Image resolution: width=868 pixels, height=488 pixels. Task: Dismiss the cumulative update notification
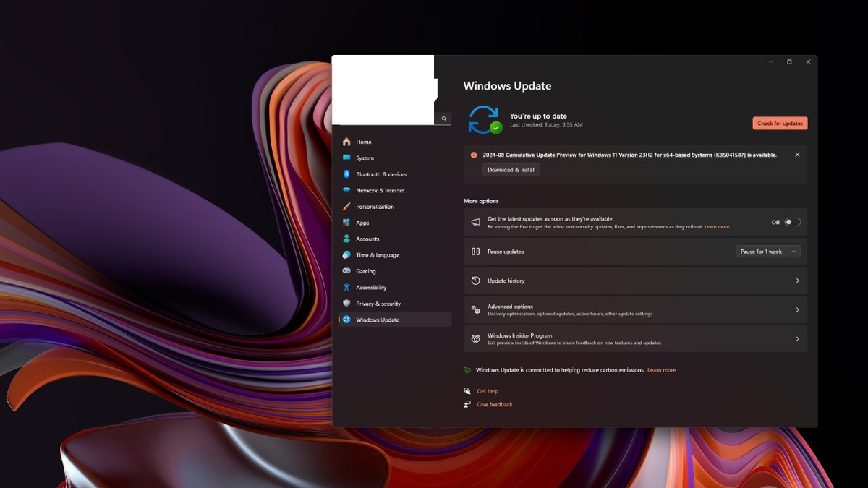(x=799, y=155)
